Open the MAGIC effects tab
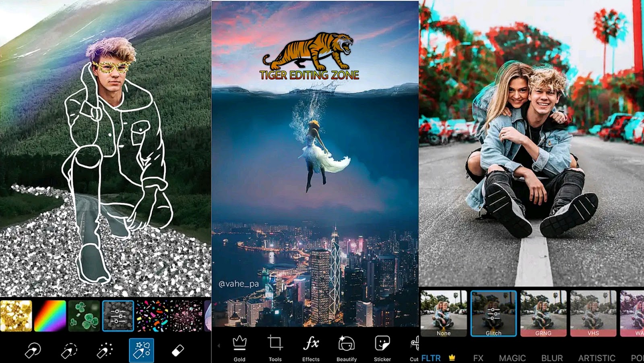644x363 pixels. [512, 358]
